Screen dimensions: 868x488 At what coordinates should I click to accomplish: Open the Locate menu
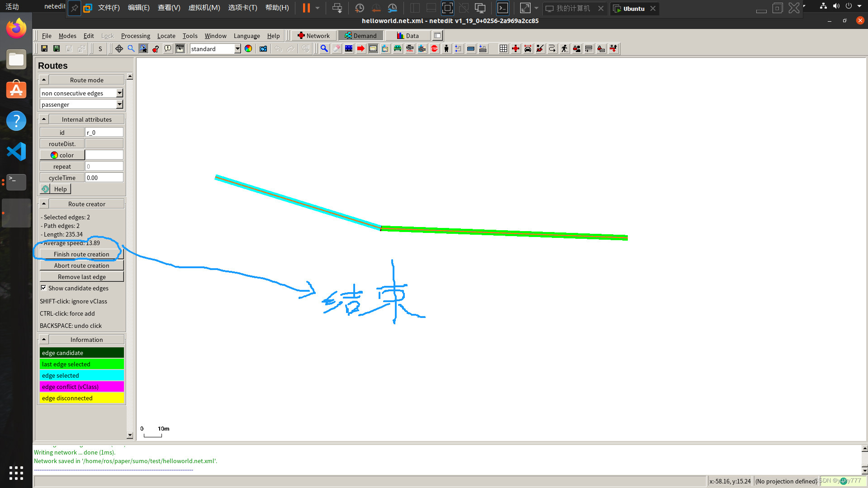[166, 36]
